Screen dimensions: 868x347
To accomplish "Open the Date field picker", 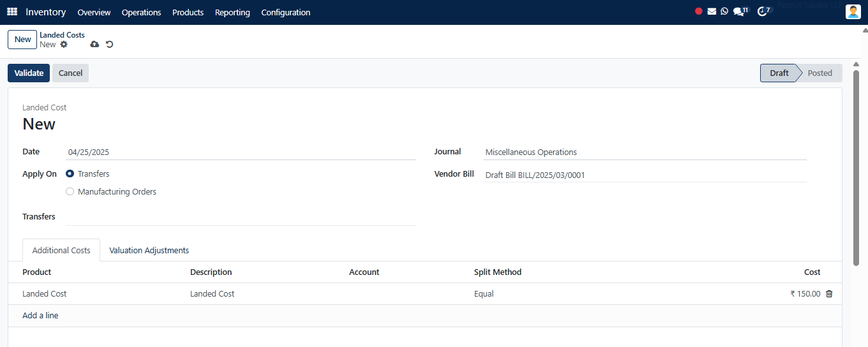I will tap(241, 152).
